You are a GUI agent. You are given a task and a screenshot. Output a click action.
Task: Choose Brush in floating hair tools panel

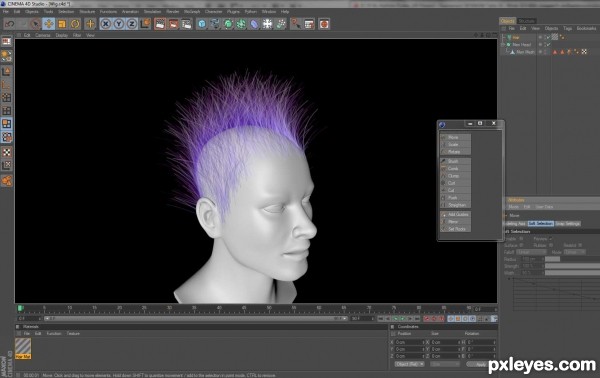click(455, 161)
